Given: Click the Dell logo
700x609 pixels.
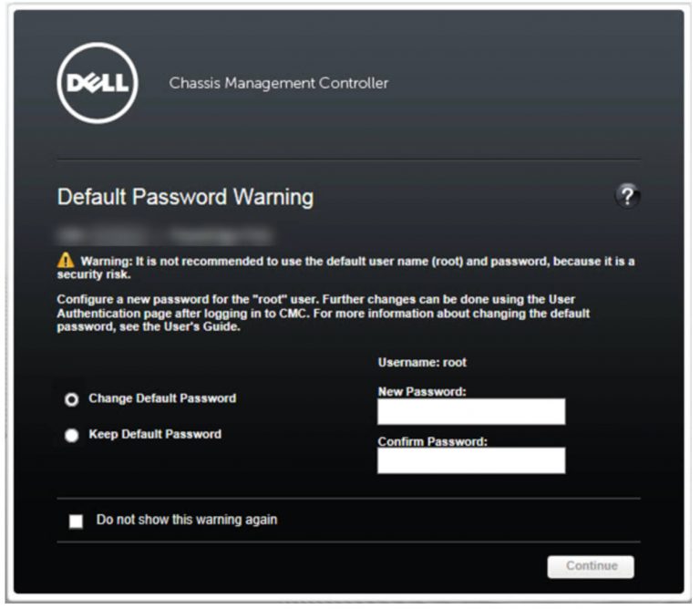Looking at the screenshot, I should (97, 83).
